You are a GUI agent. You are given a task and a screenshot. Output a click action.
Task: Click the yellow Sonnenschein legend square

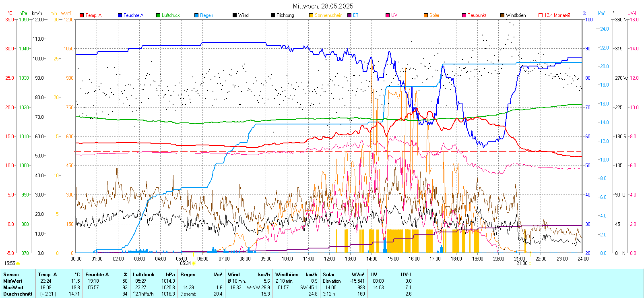(x=311, y=15)
